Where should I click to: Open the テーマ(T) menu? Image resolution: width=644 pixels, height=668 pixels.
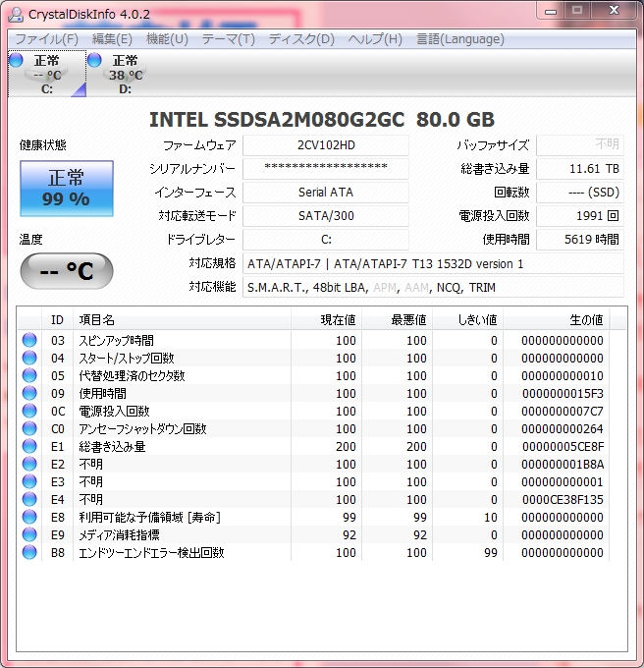[228, 39]
